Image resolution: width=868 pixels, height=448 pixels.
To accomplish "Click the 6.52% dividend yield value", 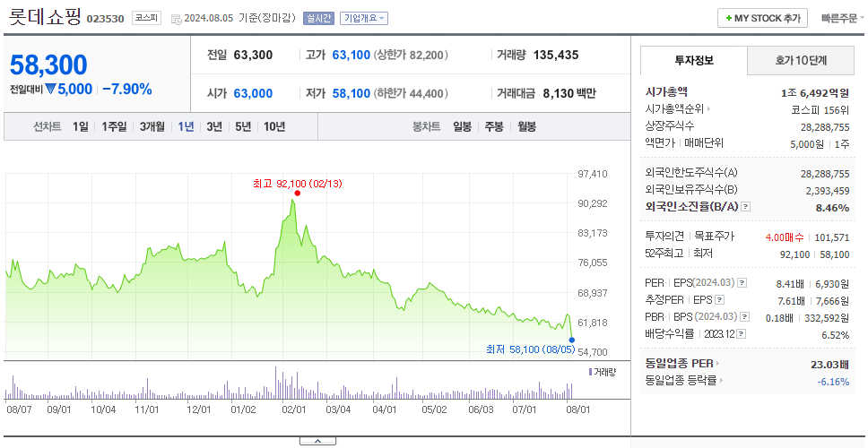I will coord(836,335).
